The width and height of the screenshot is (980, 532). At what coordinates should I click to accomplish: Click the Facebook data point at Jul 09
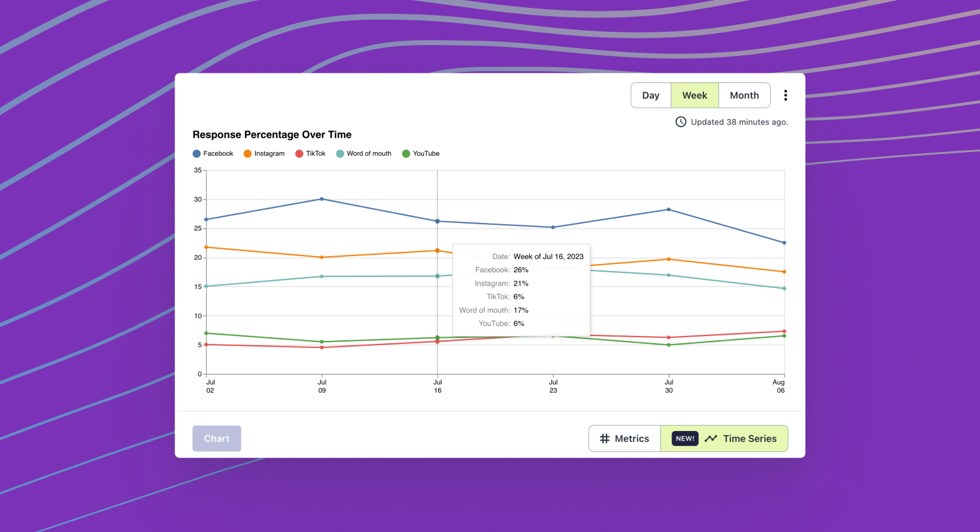(x=322, y=199)
